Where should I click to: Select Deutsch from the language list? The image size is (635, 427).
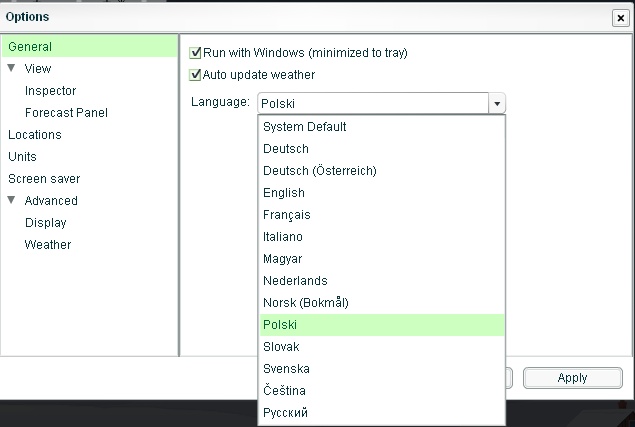[x=382, y=149]
